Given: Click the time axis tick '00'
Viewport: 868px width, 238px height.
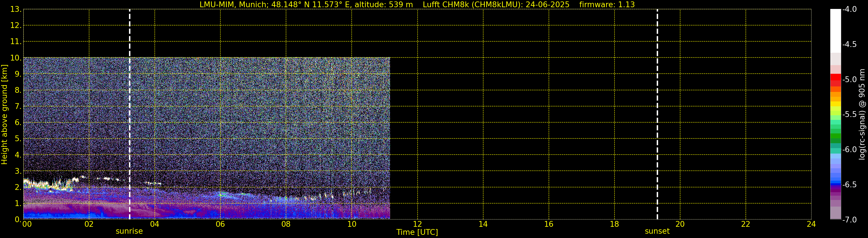Looking at the screenshot, I should (x=26, y=224).
